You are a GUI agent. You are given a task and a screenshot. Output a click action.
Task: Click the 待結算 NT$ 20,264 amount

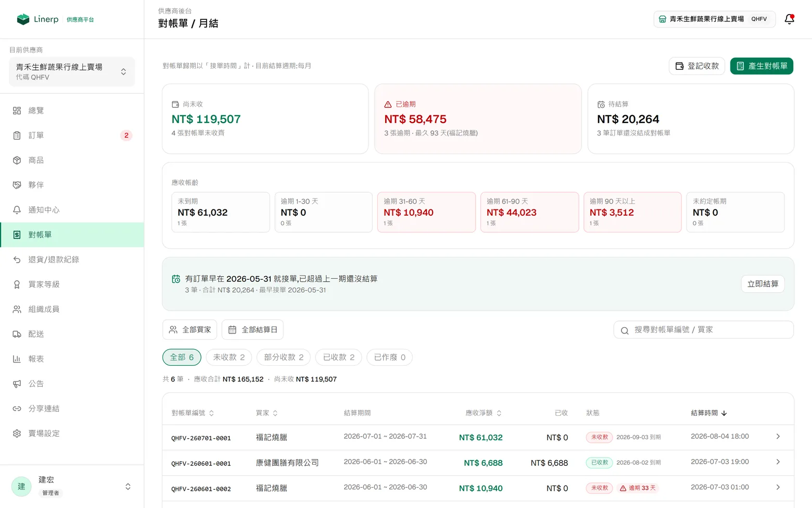coord(628,119)
